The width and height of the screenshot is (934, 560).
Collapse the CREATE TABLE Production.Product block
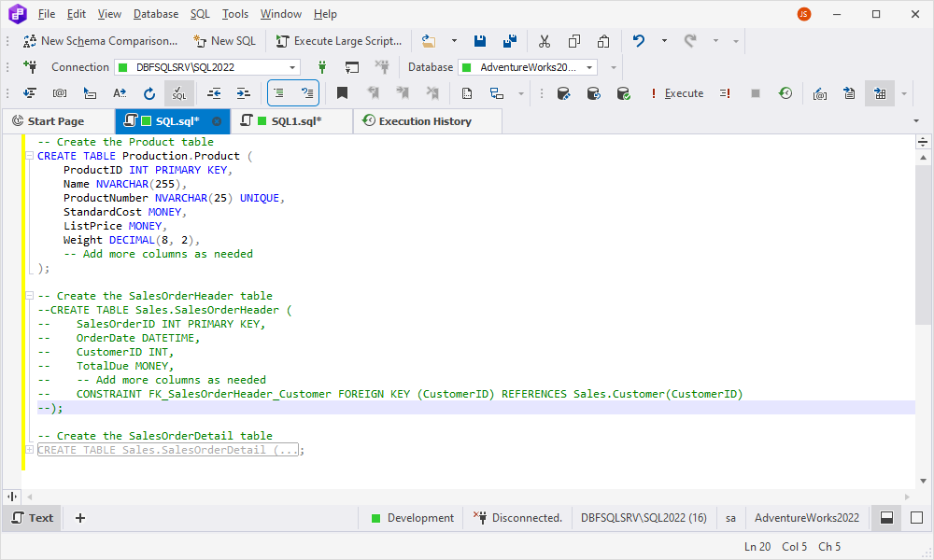[x=29, y=156]
